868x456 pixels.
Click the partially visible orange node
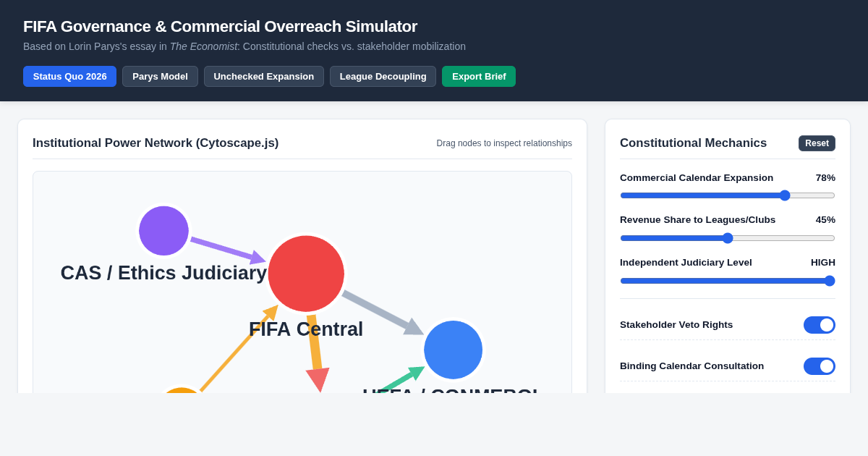[x=182, y=390]
